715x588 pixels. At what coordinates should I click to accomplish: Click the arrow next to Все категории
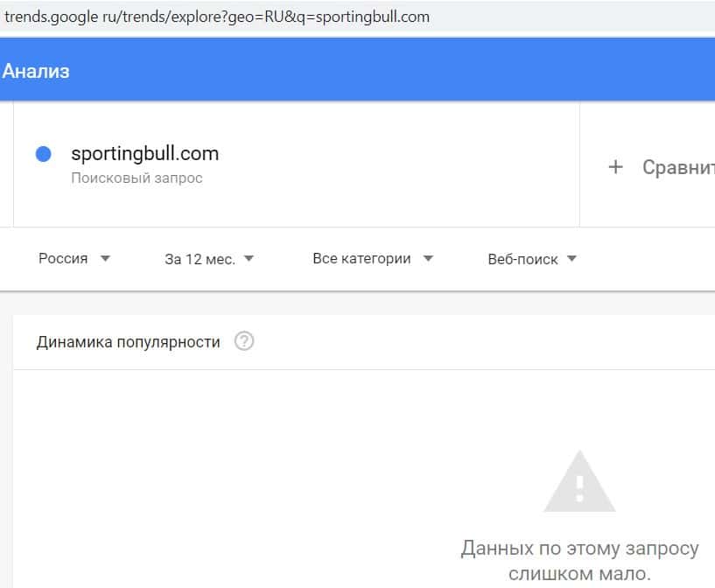click(x=428, y=259)
